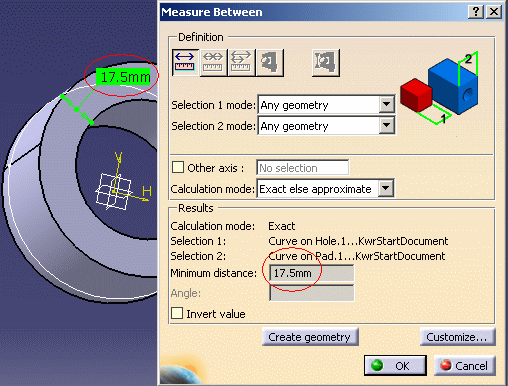Cancel the Measure Between dialog

pyautogui.click(x=465, y=365)
